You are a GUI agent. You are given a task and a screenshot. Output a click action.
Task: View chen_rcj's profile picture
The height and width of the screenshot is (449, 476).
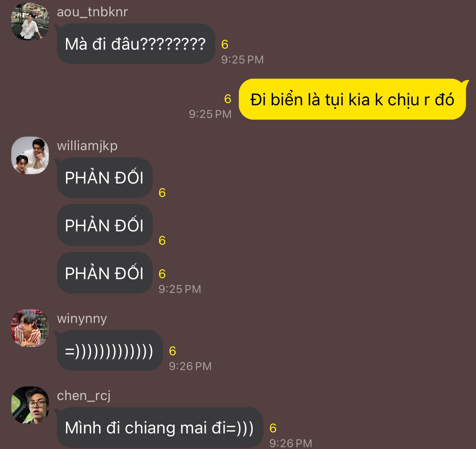30,405
